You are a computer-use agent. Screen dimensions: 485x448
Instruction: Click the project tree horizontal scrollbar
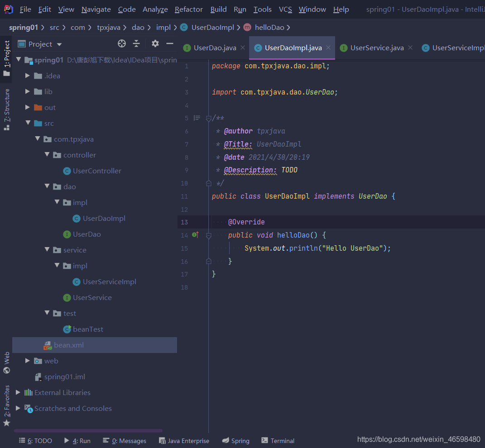(x=88, y=430)
